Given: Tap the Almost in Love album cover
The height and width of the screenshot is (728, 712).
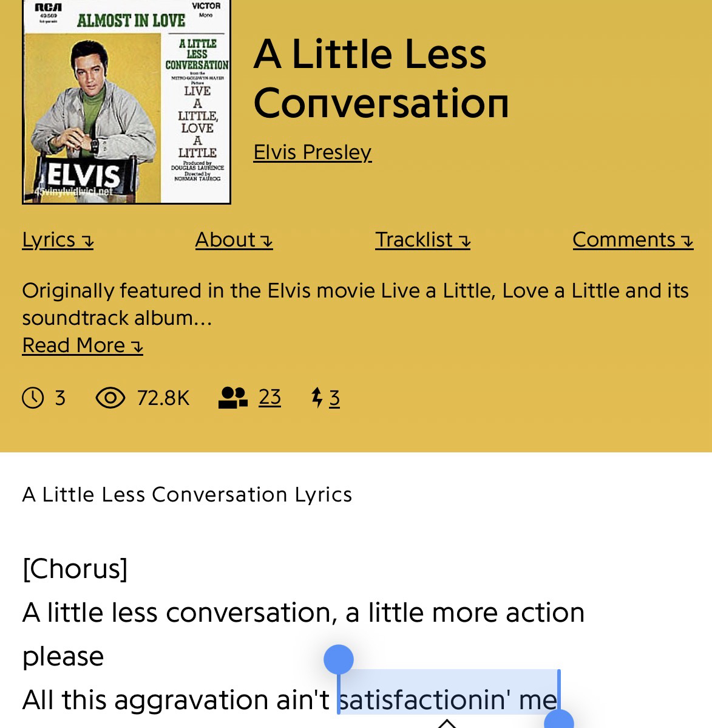Looking at the screenshot, I should 126,101.
